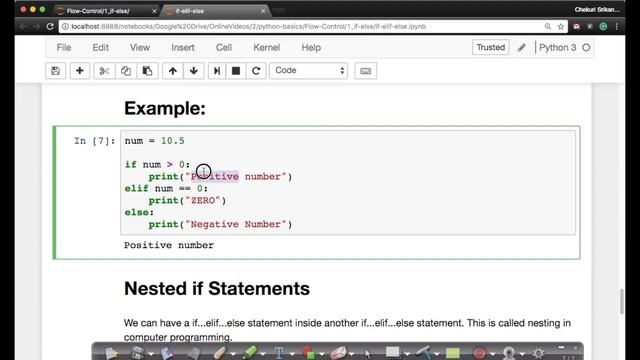This screenshot has width=640, height=360.
Task: Click the pencil edit icon beside Trusted
Action: 522,48
